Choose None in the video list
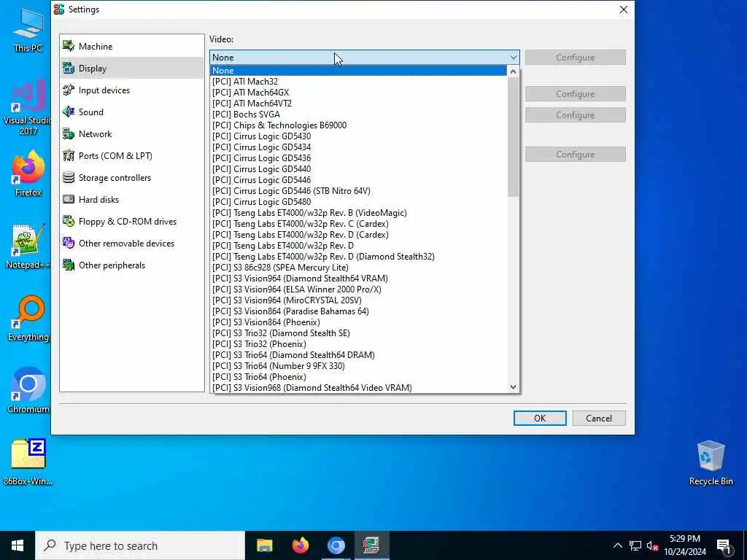 pyautogui.click(x=358, y=71)
